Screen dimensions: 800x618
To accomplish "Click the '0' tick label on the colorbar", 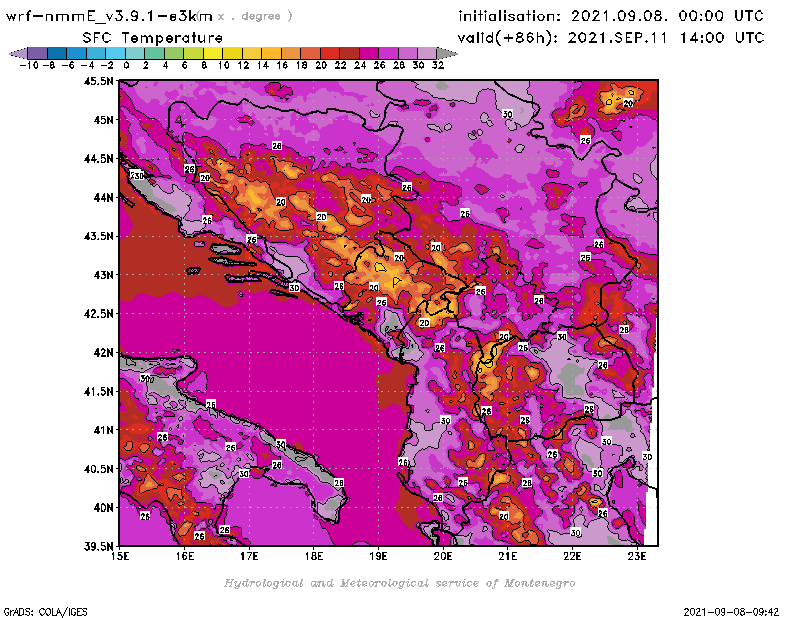I will [x=126, y=65].
